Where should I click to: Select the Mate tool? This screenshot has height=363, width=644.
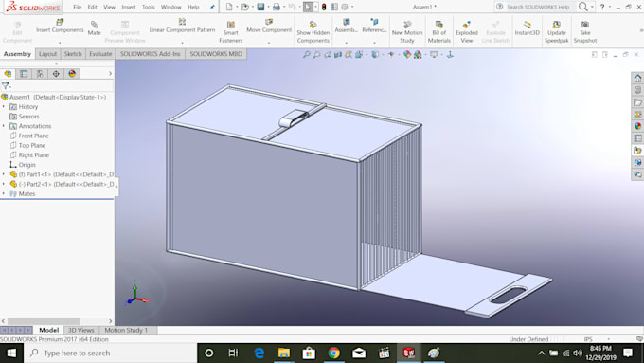94,27
